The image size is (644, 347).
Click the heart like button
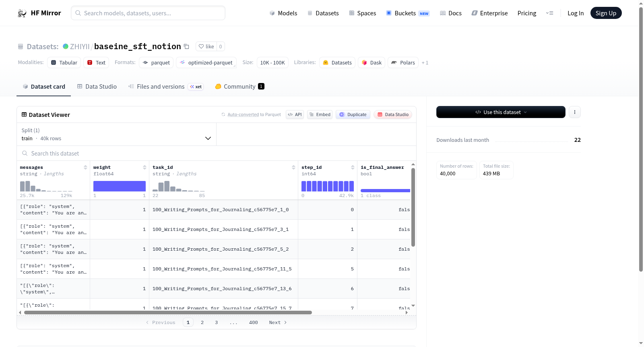click(x=206, y=46)
